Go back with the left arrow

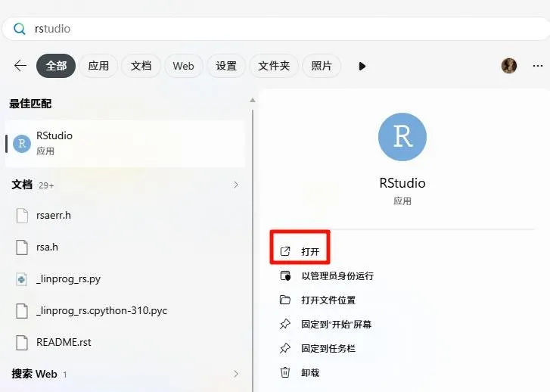click(20, 66)
